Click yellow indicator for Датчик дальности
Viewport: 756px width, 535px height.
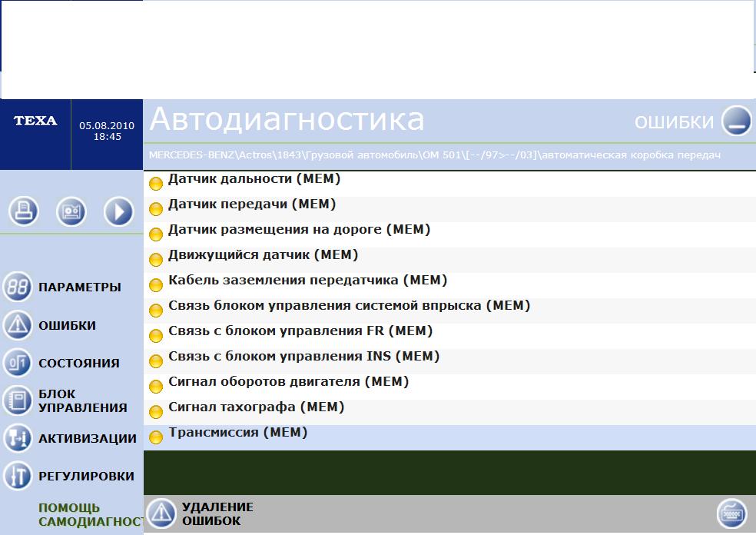(156, 184)
